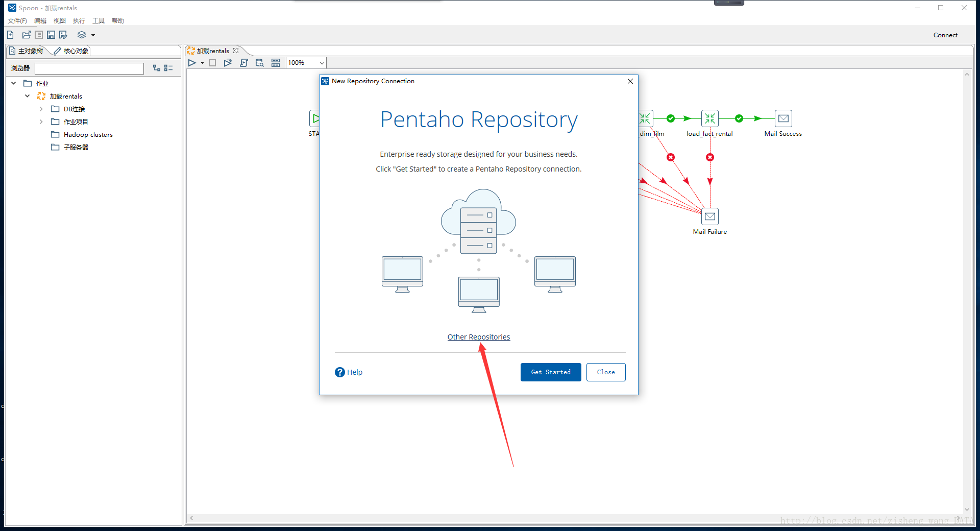
Task: Expand the 作业项目 folder
Action: pyautogui.click(x=41, y=122)
